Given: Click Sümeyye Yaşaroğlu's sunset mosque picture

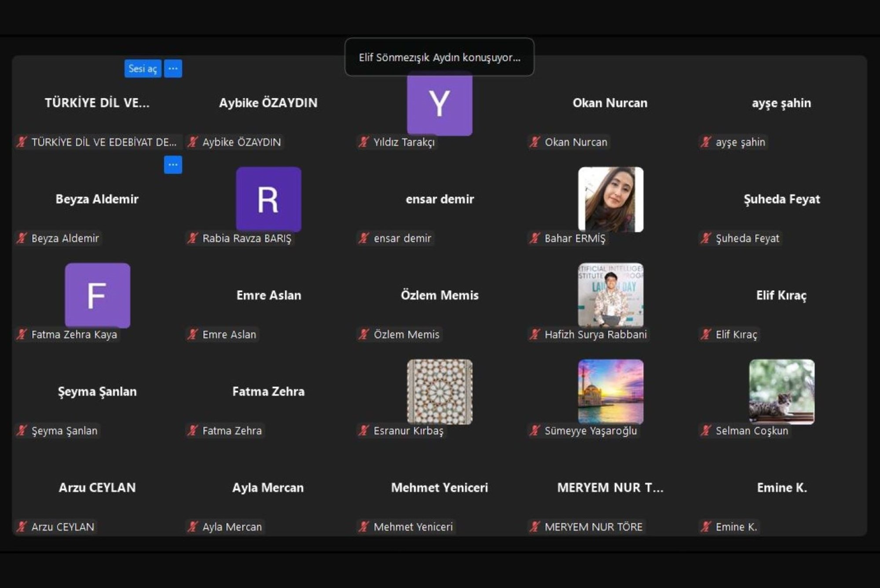Looking at the screenshot, I should (611, 392).
